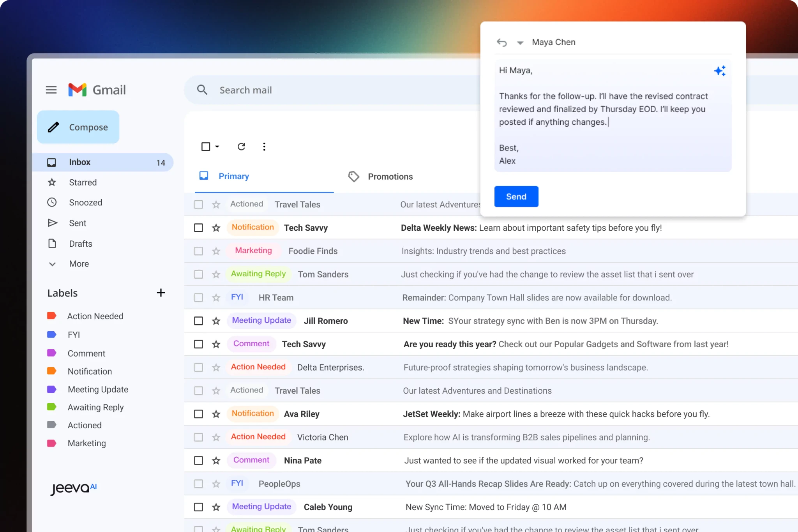Click the orange Notification label color tag
Image resolution: width=798 pixels, height=532 pixels.
coord(52,371)
